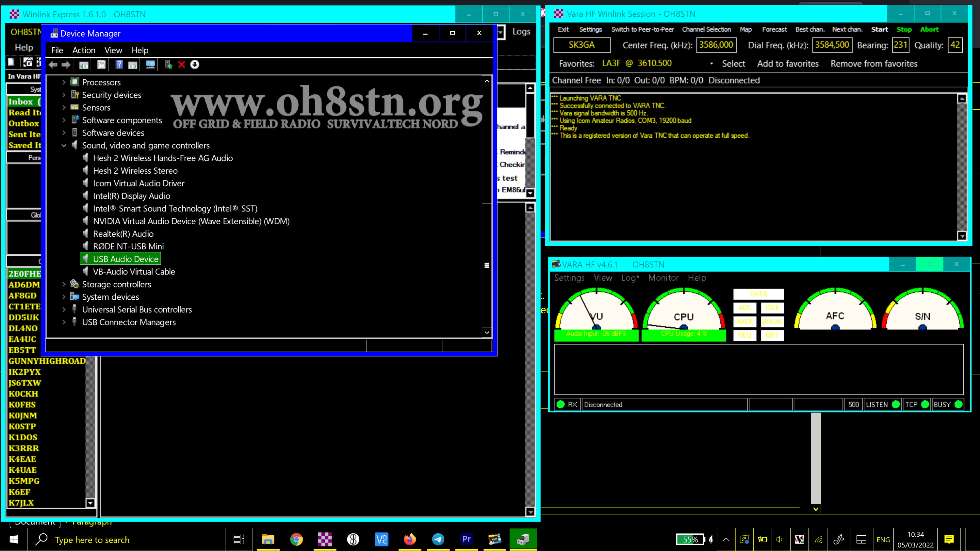
Task: Open the Favorites dropdown arrow
Action: pyautogui.click(x=711, y=64)
